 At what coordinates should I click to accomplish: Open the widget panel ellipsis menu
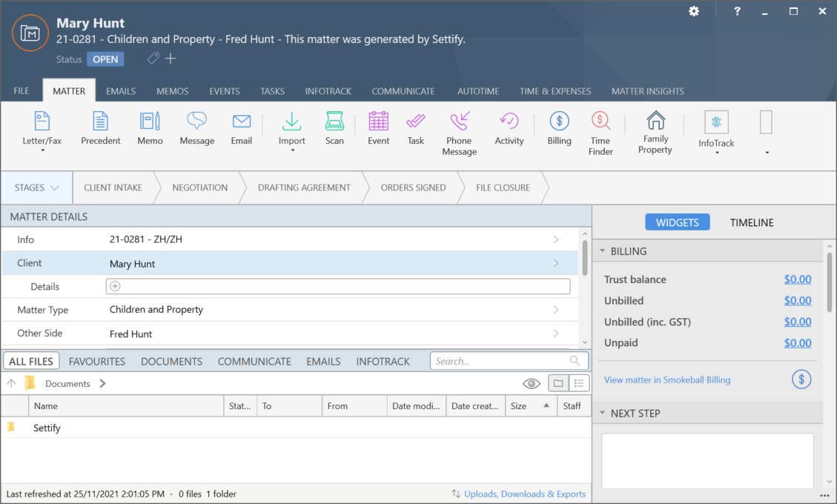[x=824, y=496]
